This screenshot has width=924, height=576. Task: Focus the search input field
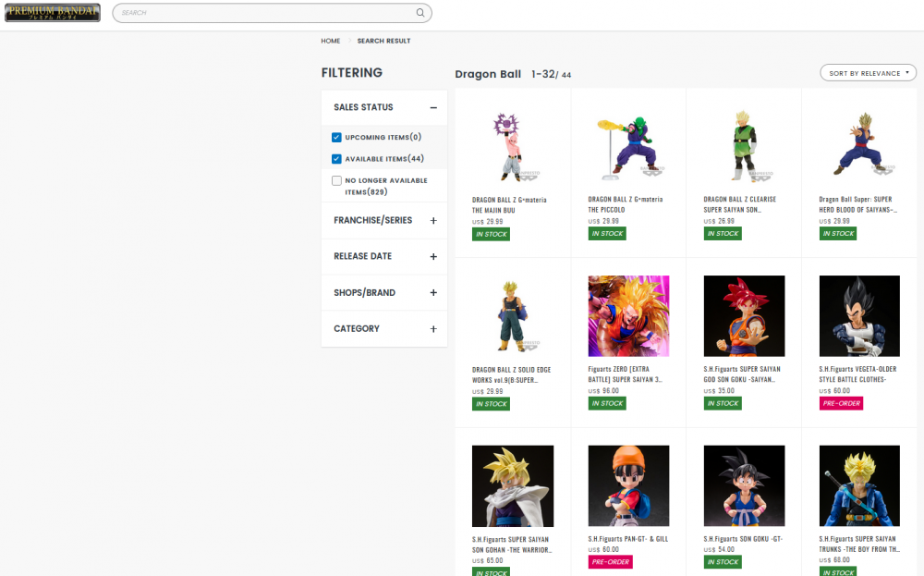tap(272, 13)
